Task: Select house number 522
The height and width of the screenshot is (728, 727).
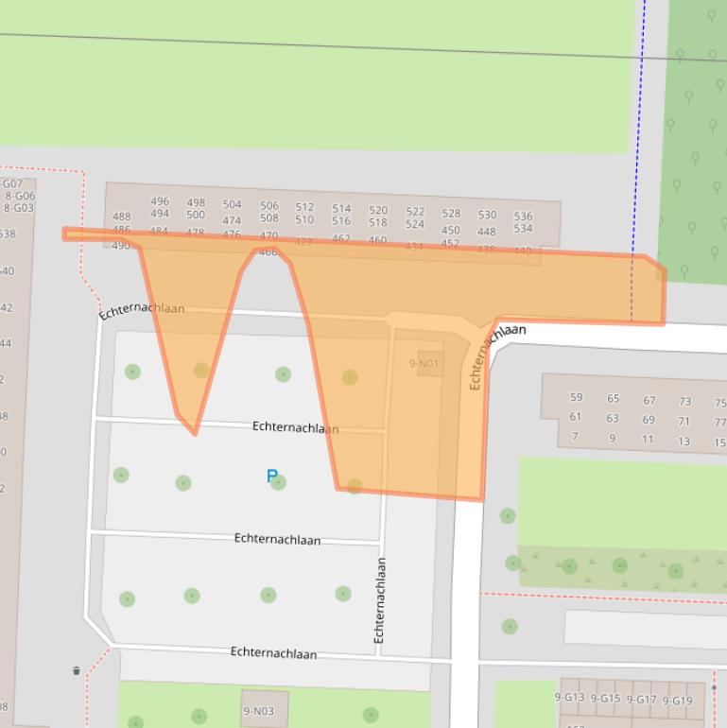Action: 415,212
